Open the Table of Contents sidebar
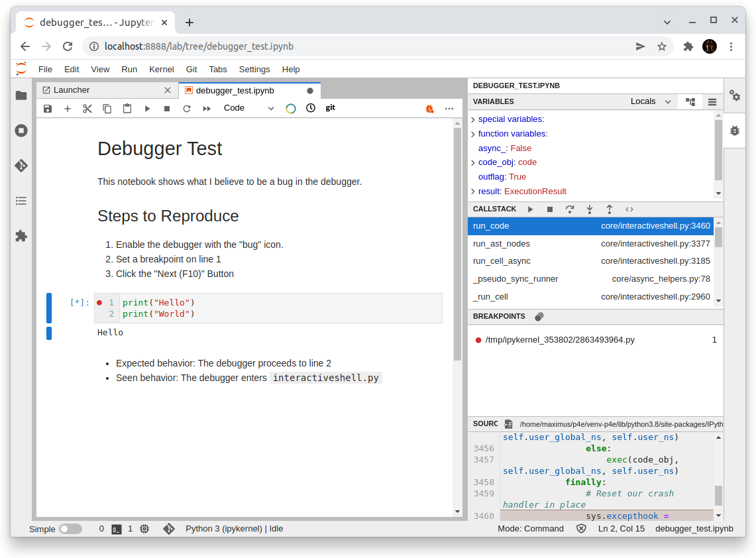This screenshot has height=558, width=756. tap(21, 201)
